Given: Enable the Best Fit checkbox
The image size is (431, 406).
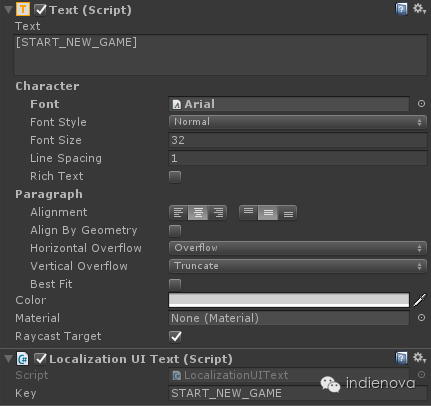Looking at the screenshot, I should tap(175, 285).
